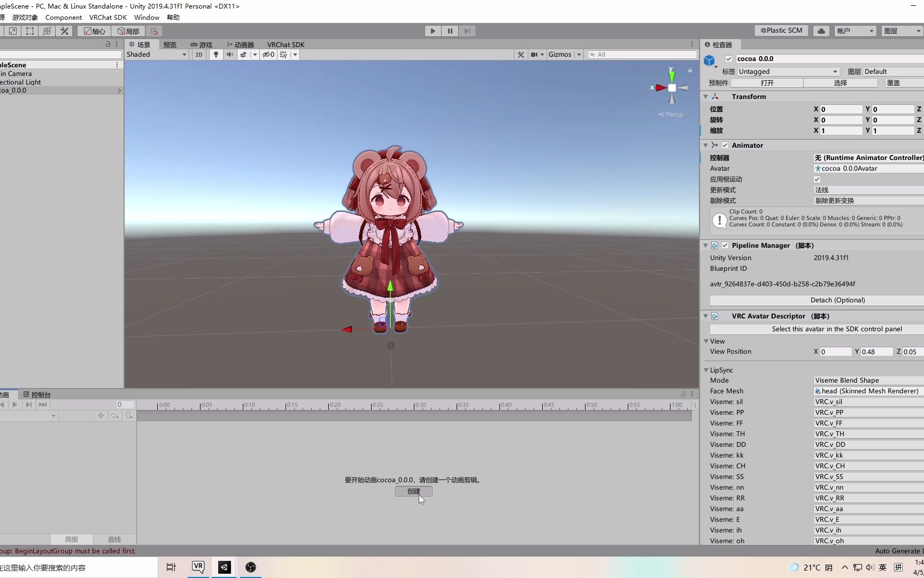This screenshot has width=924, height=578.
Task: Click the add animation event icon
Action: click(x=129, y=416)
